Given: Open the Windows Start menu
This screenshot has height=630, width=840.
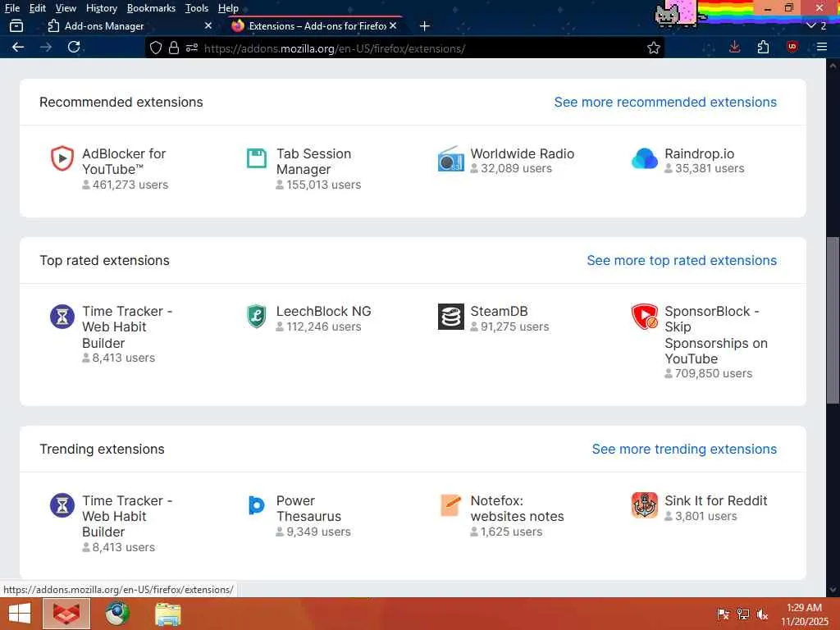Looking at the screenshot, I should tap(20, 614).
